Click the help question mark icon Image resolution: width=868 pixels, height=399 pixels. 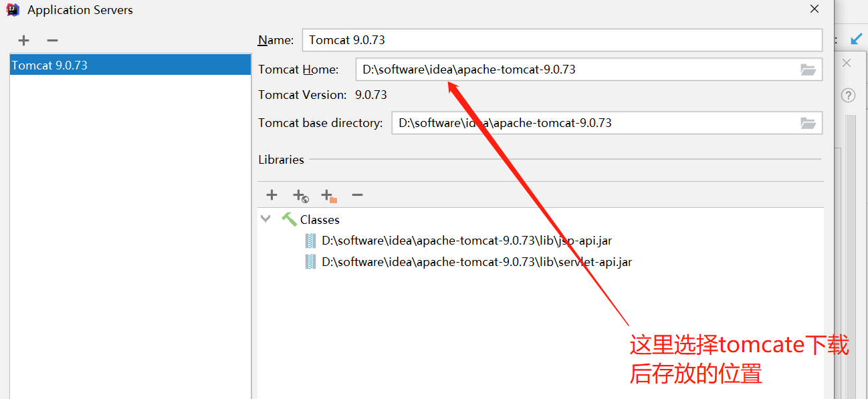(848, 95)
